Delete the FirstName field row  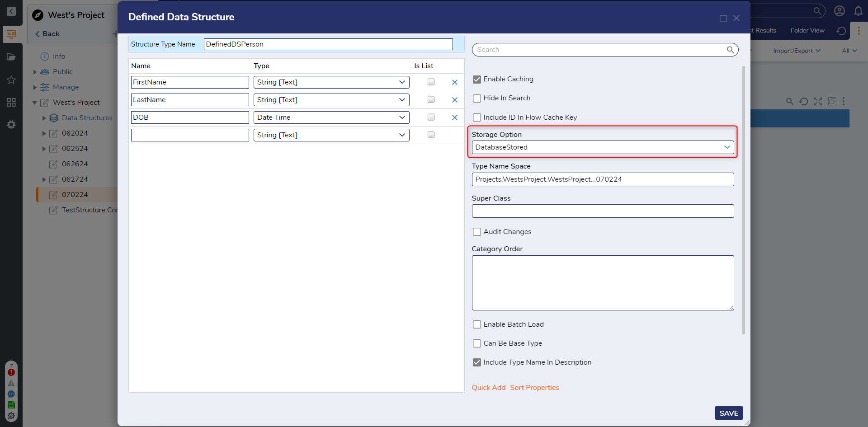455,82
